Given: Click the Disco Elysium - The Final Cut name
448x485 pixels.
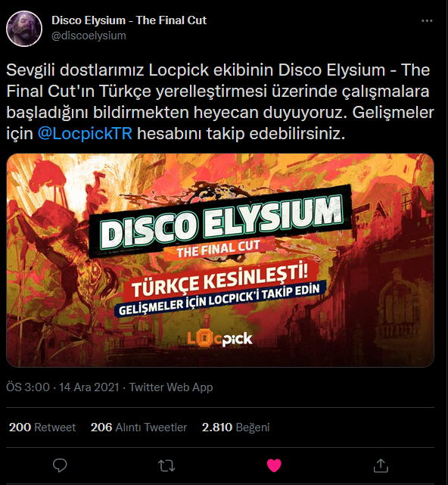Looking at the screenshot, I should pyautogui.click(x=129, y=20).
